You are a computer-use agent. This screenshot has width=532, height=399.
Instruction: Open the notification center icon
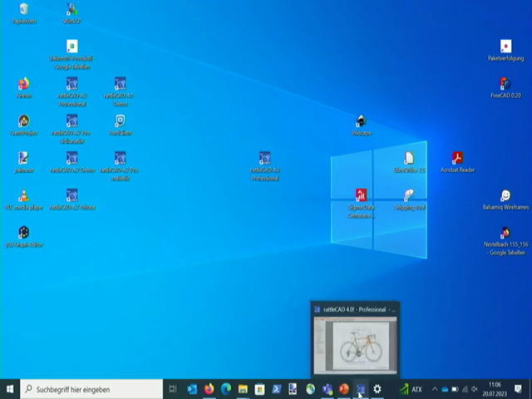tap(519, 389)
